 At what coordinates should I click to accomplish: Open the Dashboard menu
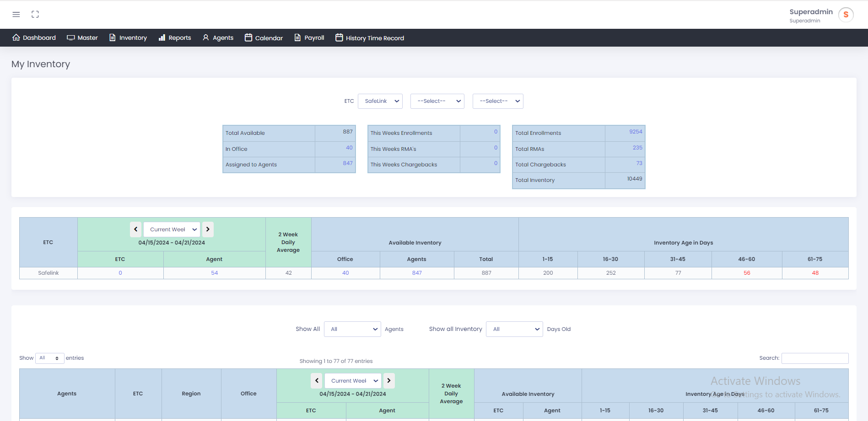34,37
